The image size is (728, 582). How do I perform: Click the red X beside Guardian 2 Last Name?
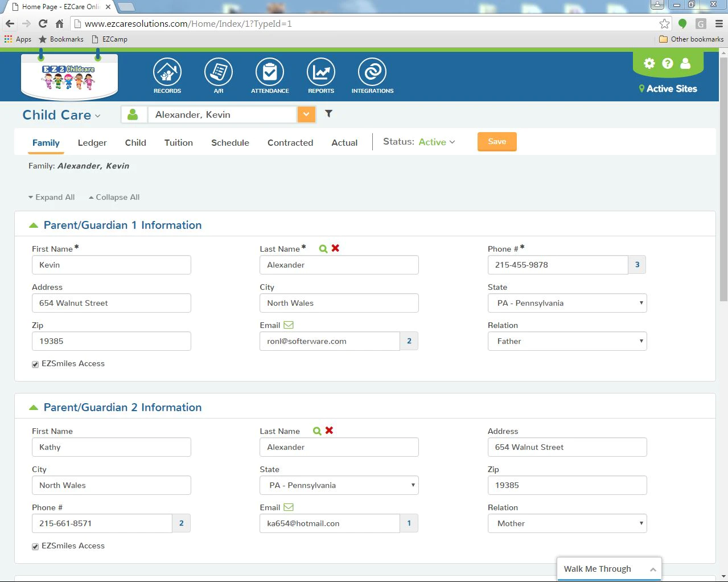pyautogui.click(x=329, y=431)
